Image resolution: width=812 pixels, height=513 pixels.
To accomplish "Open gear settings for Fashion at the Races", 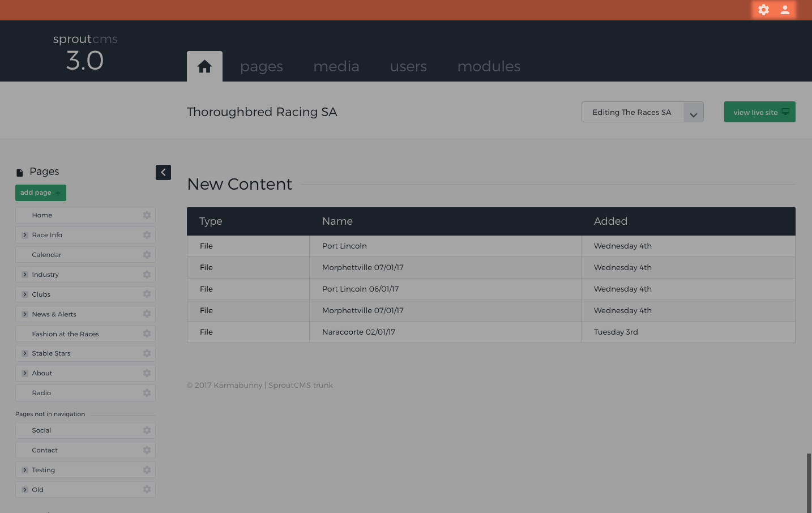I will 147,334.
